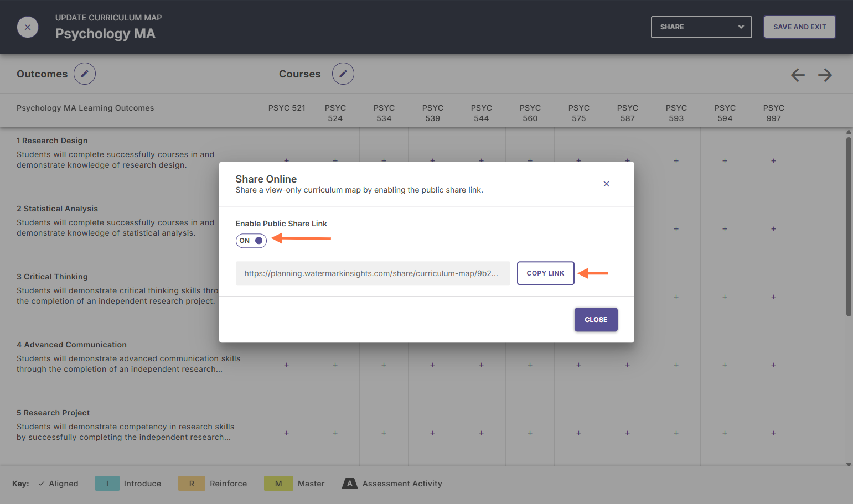Add alignment for Research Project under PSYC 594
Screen dimensions: 853x504
[x=725, y=433]
